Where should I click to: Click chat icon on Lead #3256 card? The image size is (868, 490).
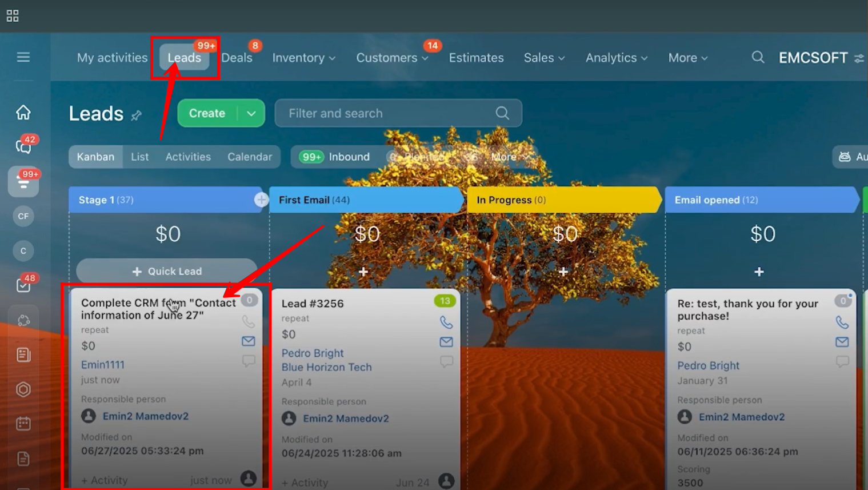tap(446, 361)
